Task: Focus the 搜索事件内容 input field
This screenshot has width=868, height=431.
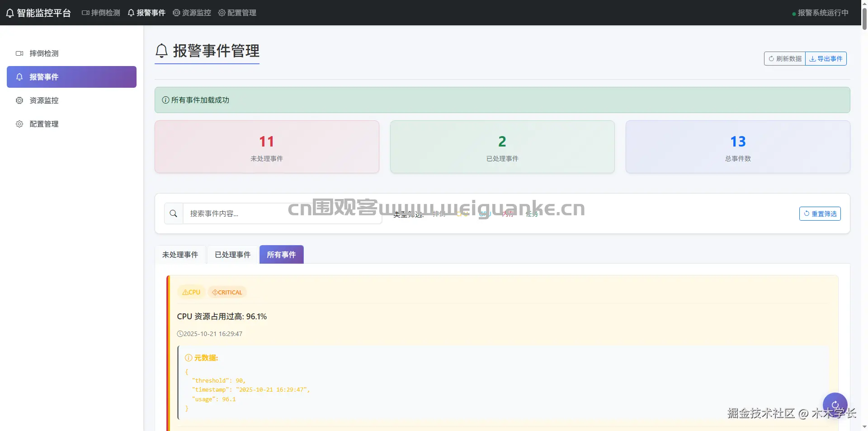Action: [283, 213]
